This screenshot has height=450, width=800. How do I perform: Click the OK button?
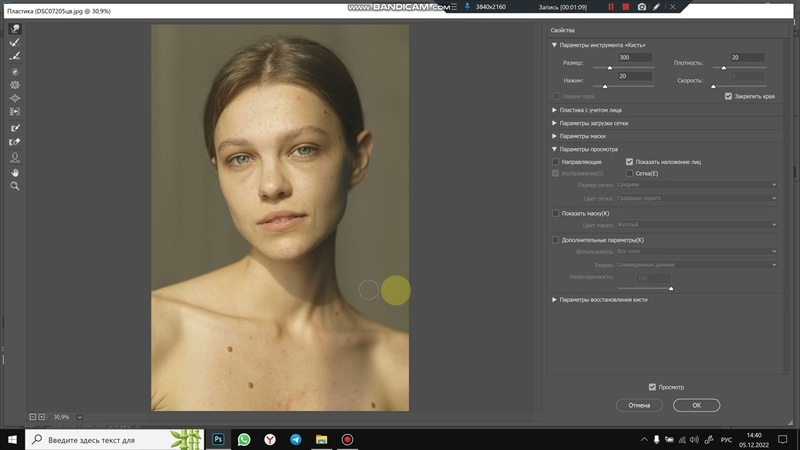tap(696, 405)
